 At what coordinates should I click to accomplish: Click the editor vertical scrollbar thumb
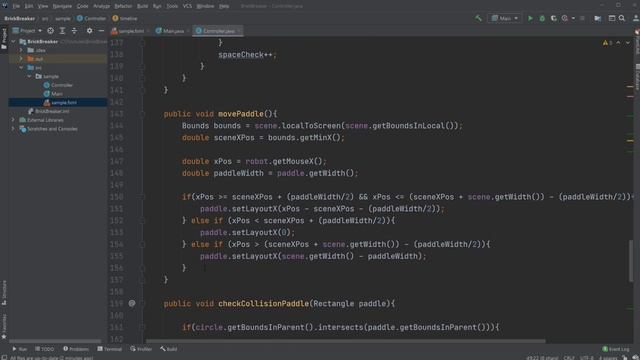631,260
